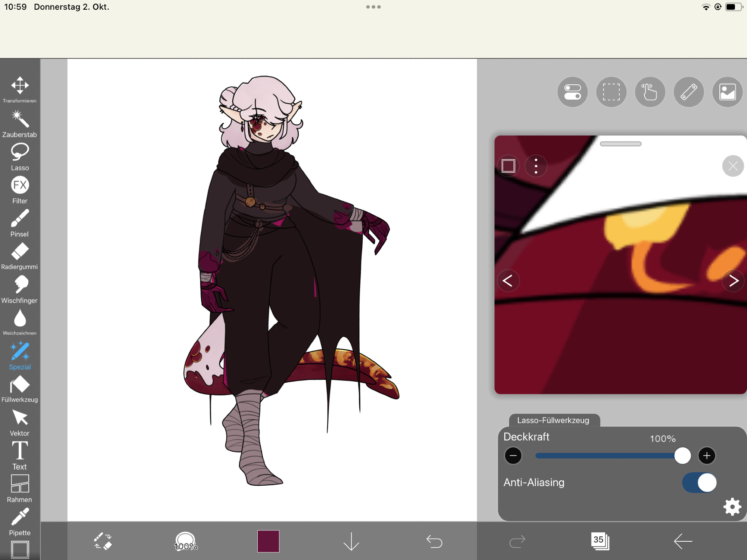This screenshot has width=747, height=560.
Task: Open the current dark magenta color swatch
Action: click(268, 541)
